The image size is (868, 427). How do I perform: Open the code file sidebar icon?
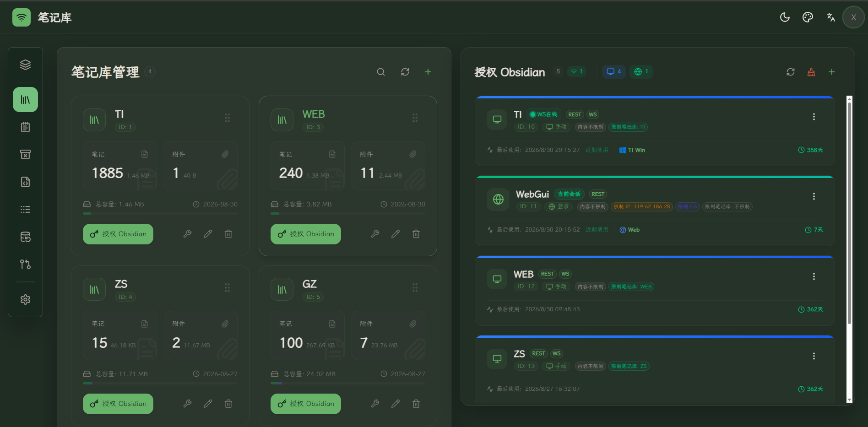point(25,182)
